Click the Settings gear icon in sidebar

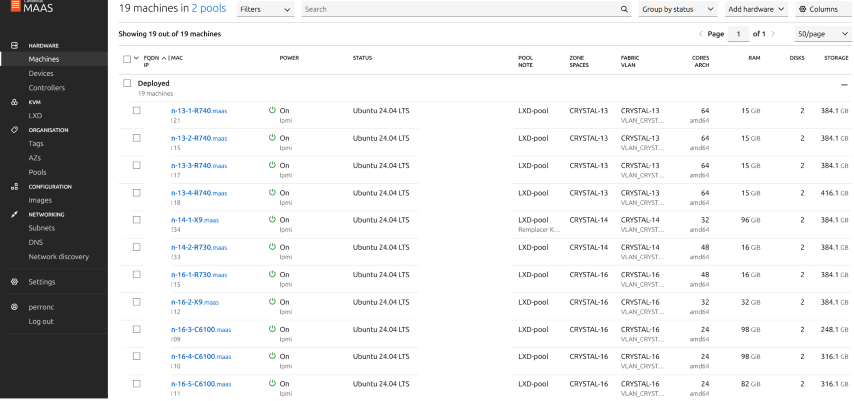[x=15, y=282]
